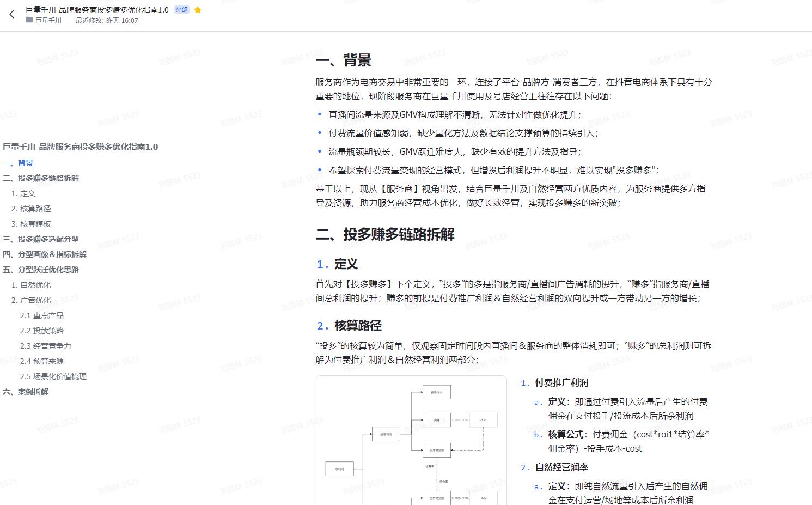This screenshot has width=812, height=505.
Task: Jump to 二、投多赚多链路拆解 in outline
Action: tap(41, 178)
